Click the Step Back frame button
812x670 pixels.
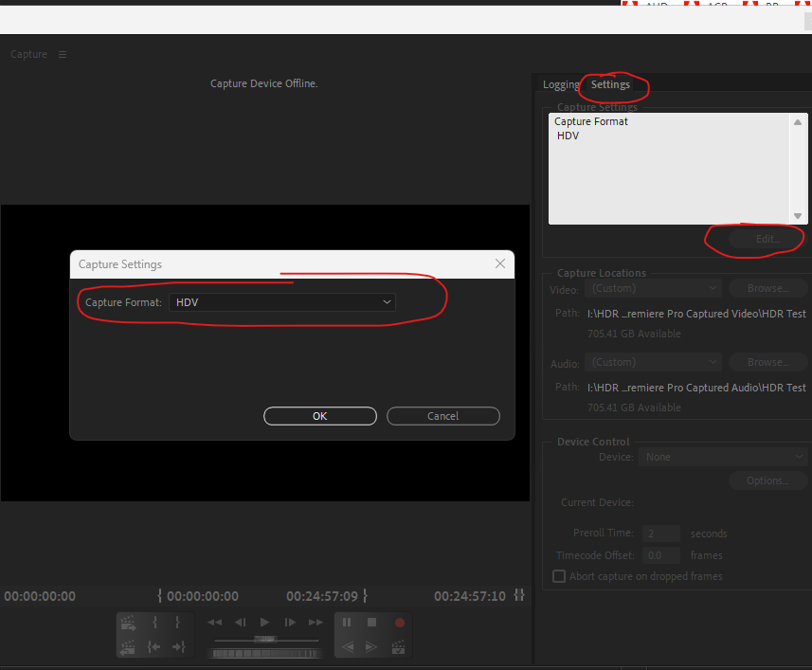tap(241, 623)
